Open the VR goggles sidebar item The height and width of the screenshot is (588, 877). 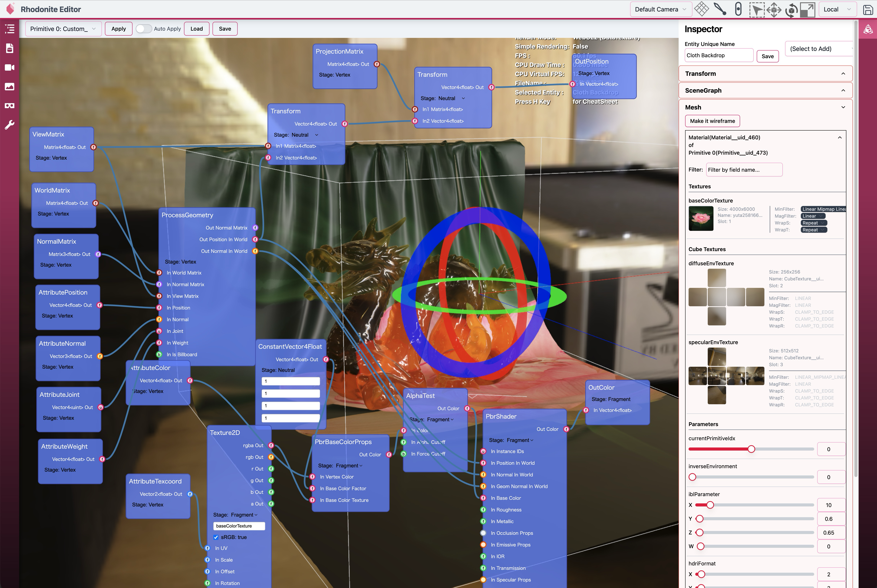point(9,106)
